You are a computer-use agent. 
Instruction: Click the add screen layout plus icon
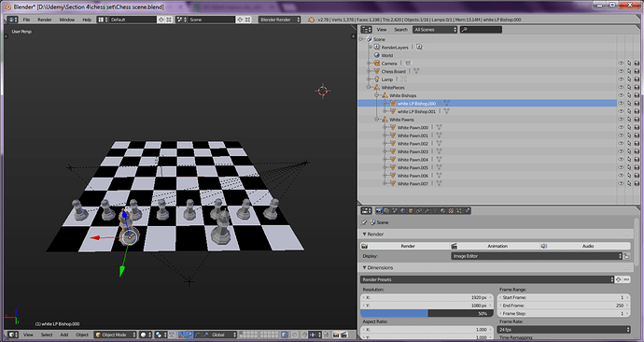point(161,20)
